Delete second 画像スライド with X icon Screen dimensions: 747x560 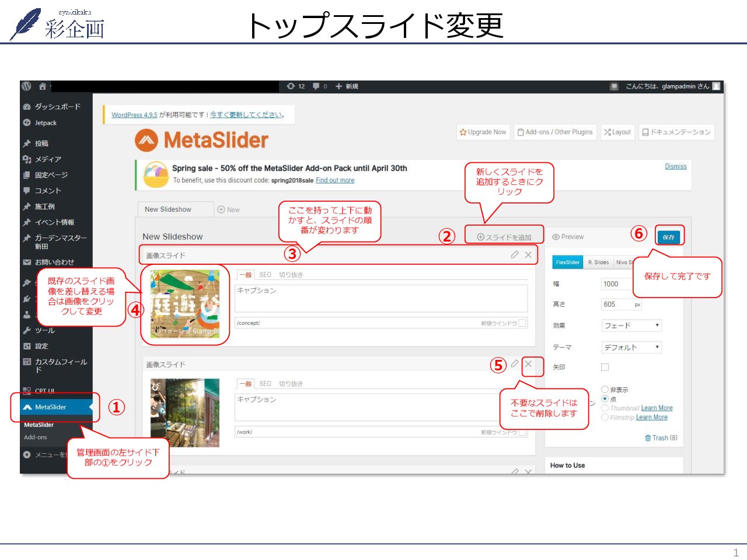[x=528, y=364]
